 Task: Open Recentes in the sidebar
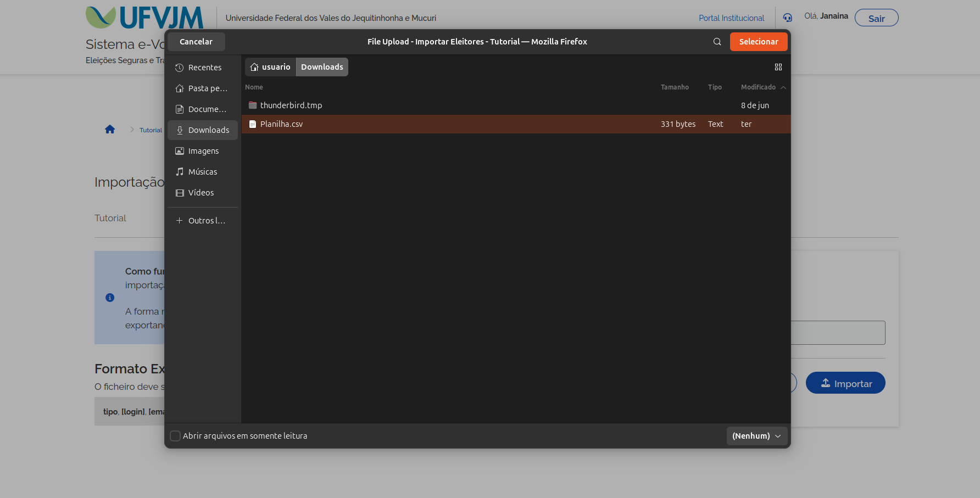(x=203, y=68)
